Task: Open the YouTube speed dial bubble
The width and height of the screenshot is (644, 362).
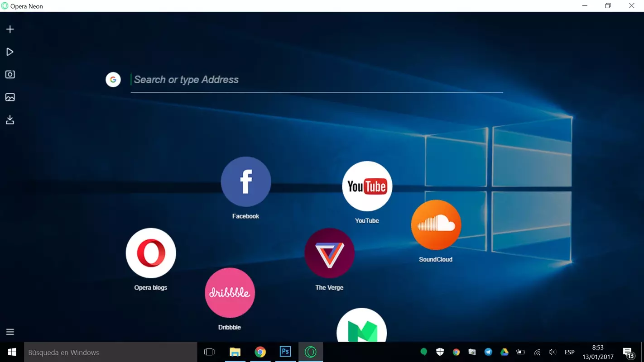Action: [x=367, y=186]
